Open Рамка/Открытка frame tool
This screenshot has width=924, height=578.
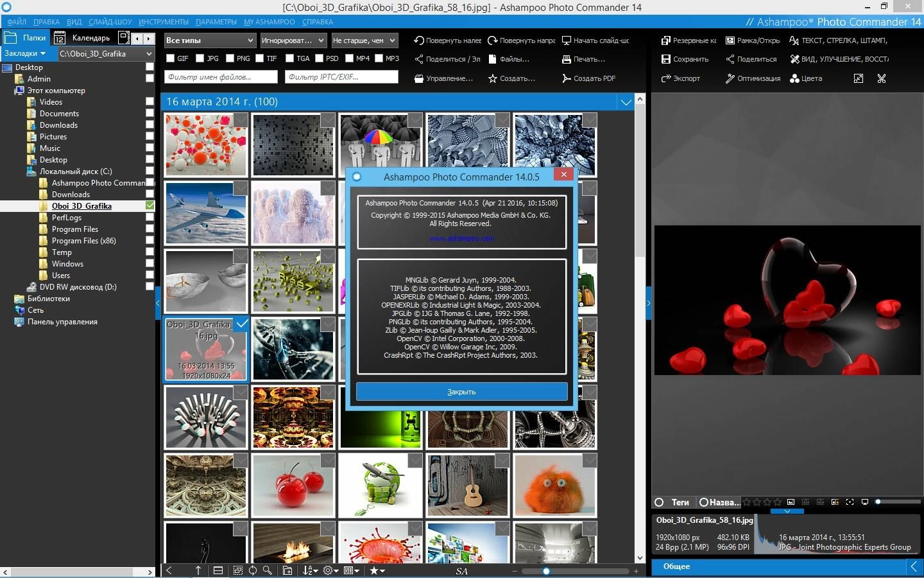[753, 40]
